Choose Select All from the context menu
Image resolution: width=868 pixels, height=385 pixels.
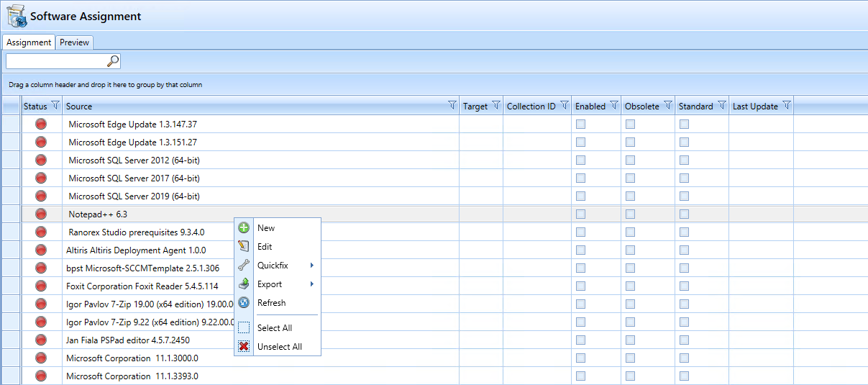[278, 328]
